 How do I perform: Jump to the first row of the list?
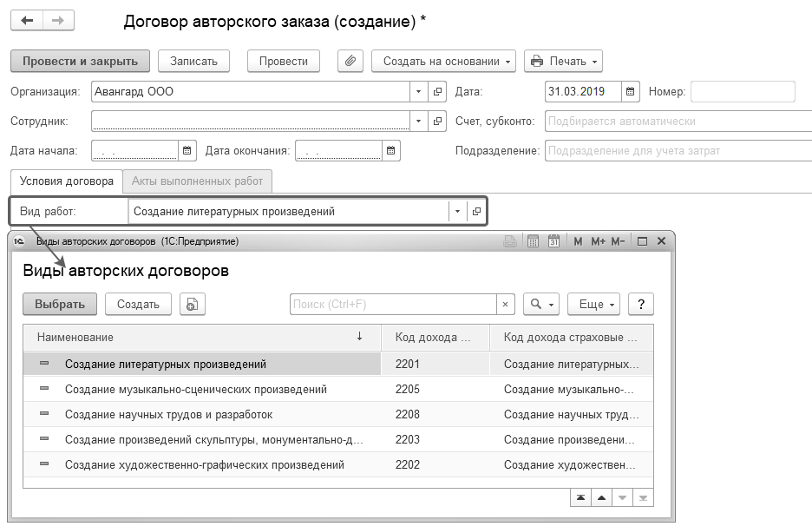click(580, 498)
